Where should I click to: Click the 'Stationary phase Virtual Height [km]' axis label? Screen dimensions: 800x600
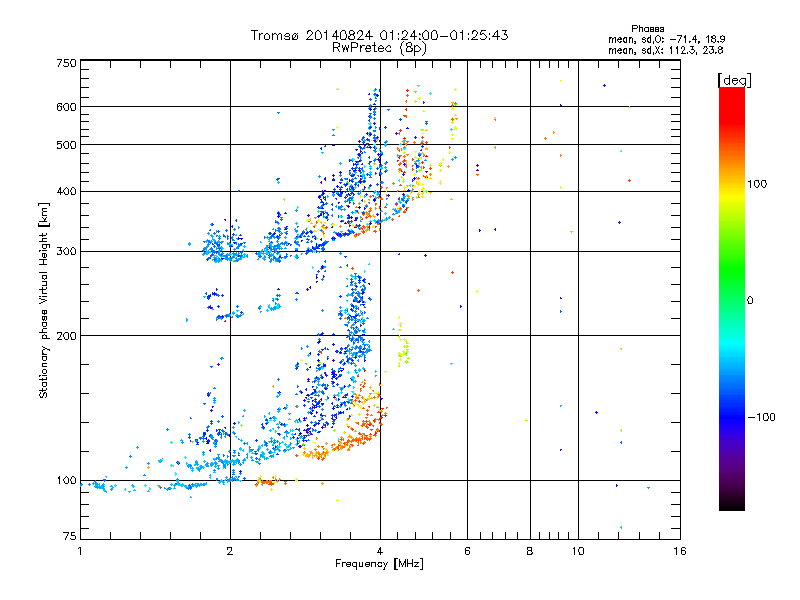pyautogui.click(x=44, y=301)
